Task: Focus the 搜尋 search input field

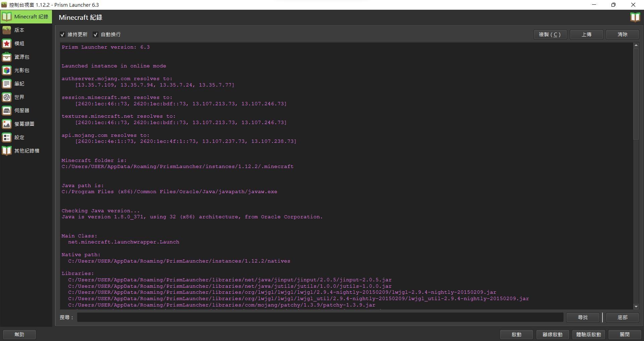Action: pos(320,317)
